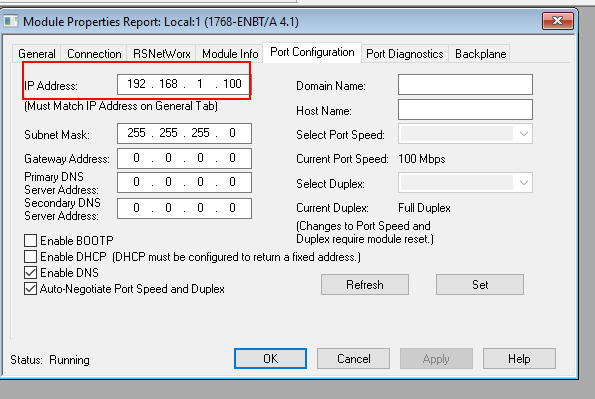595x399 pixels.
Task: Open the Port Diagnostics tab
Action: pos(405,54)
